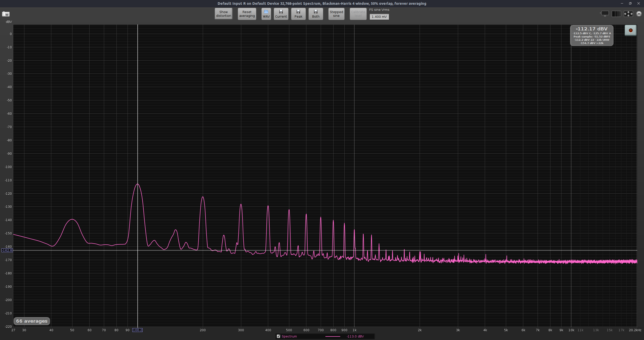Click the 200 frequency axis label
The image size is (644, 340).
(203, 330)
